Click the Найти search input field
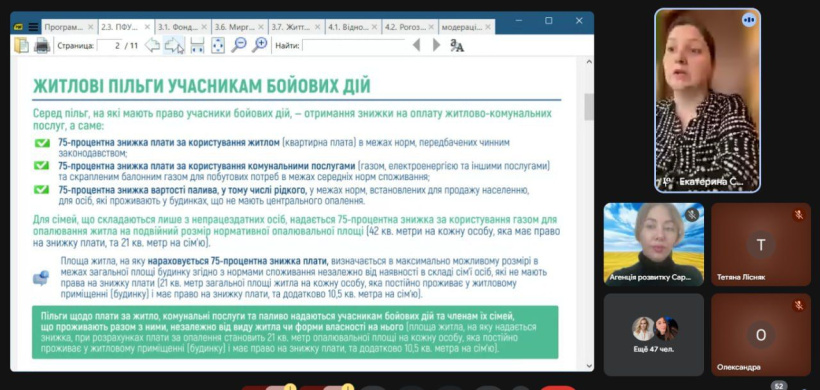 coord(354,46)
